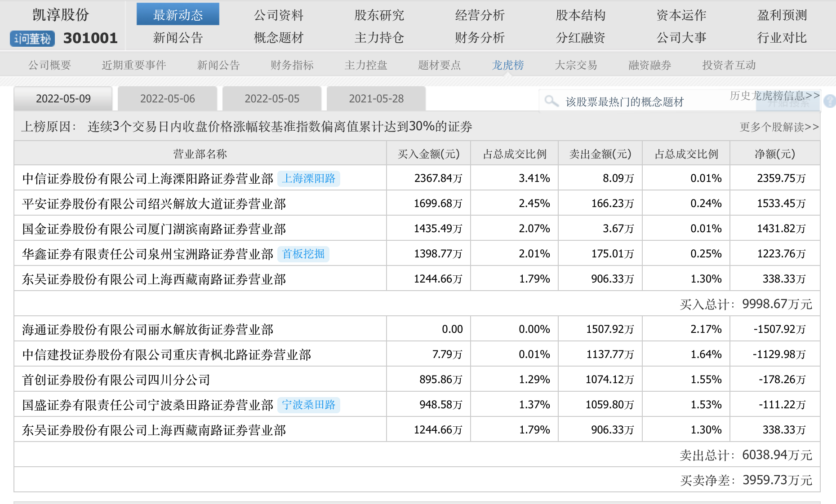836x504 pixels.
Task: Open the 最新动态 navigation tab
Action: click(x=178, y=15)
